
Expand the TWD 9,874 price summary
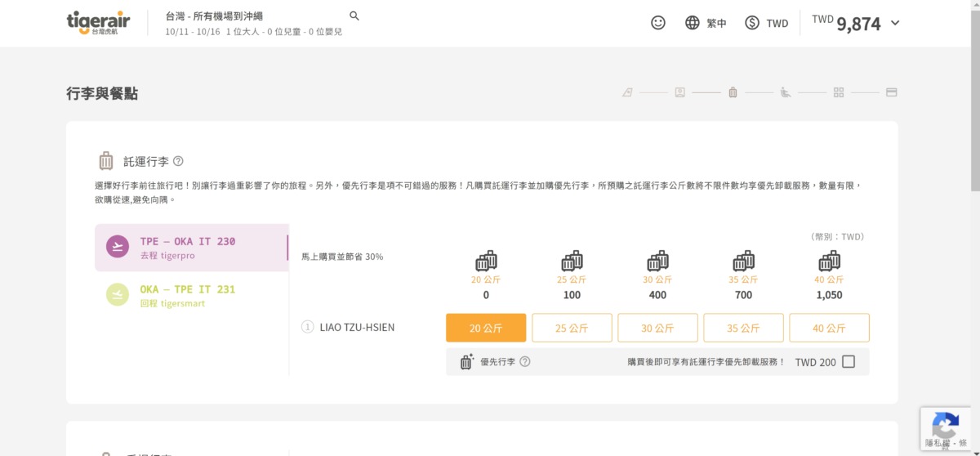(894, 23)
